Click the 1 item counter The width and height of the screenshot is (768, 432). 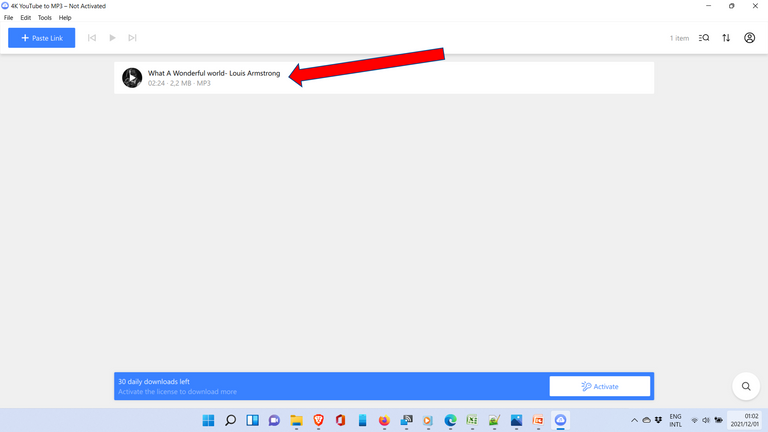(679, 38)
